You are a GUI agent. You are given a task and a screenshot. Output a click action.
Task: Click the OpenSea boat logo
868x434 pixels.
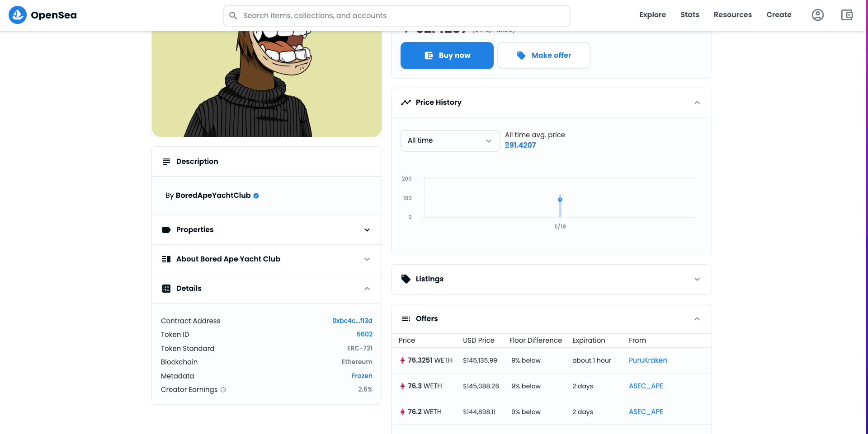pyautogui.click(x=17, y=14)
